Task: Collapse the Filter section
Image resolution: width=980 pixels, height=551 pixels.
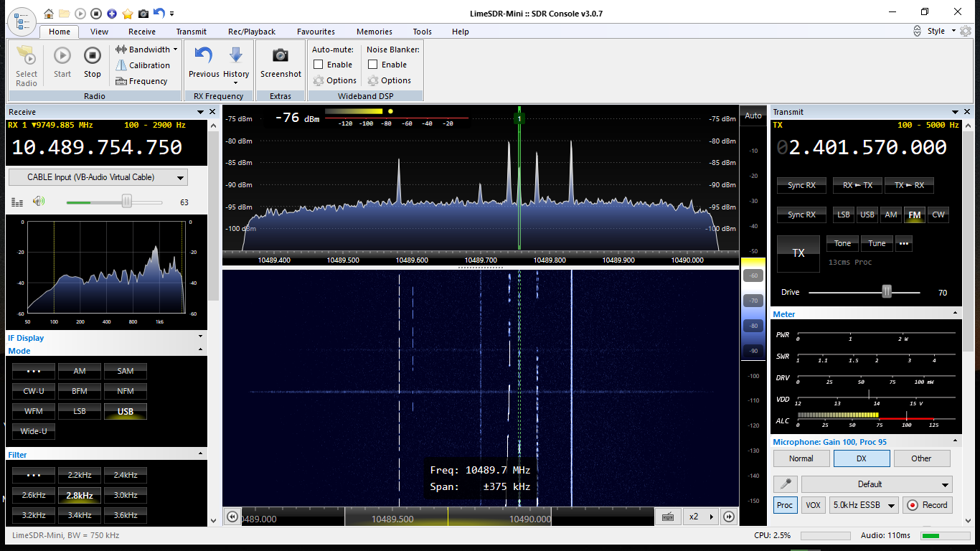Action: (200, 454)
